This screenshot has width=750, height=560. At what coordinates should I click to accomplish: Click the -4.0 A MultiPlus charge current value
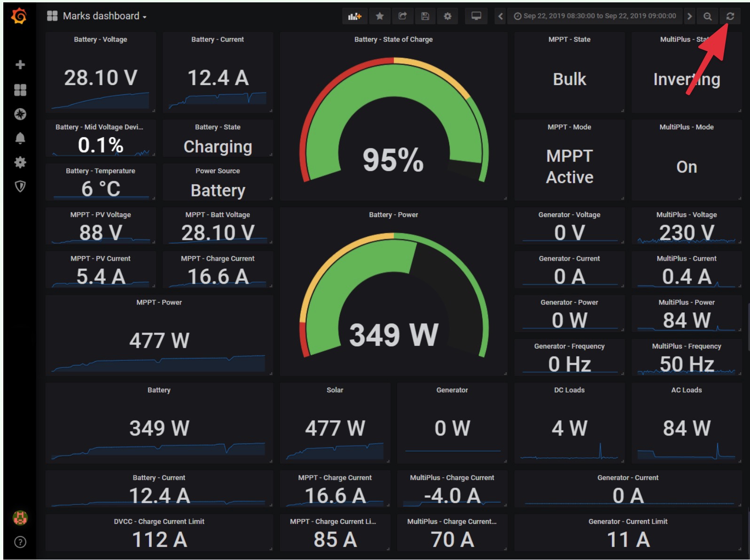tap(452, 496)
